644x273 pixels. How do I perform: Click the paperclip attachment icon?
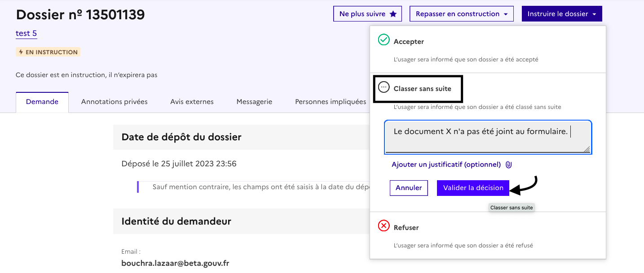[508, 165]
